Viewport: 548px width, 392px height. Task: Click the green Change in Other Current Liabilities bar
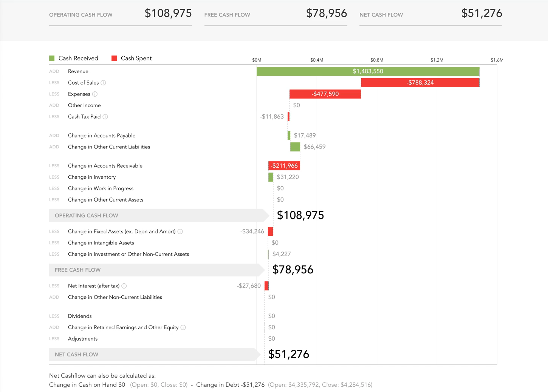295,147
